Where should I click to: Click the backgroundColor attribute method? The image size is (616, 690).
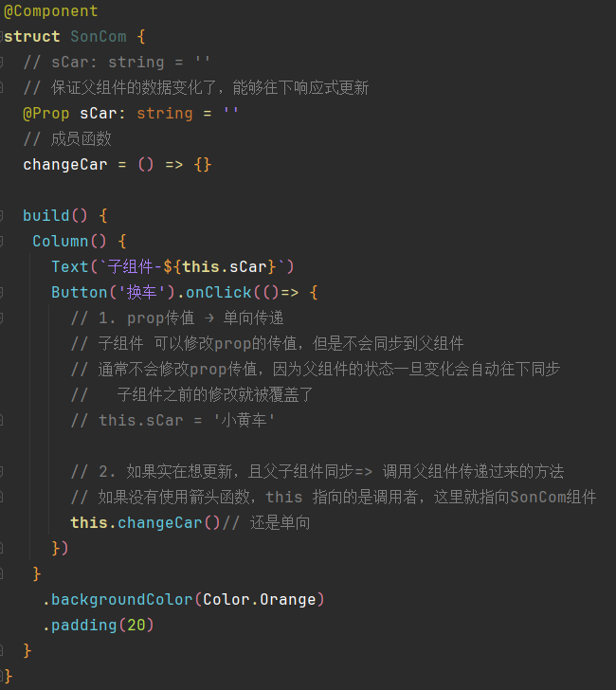pos(122,599)
